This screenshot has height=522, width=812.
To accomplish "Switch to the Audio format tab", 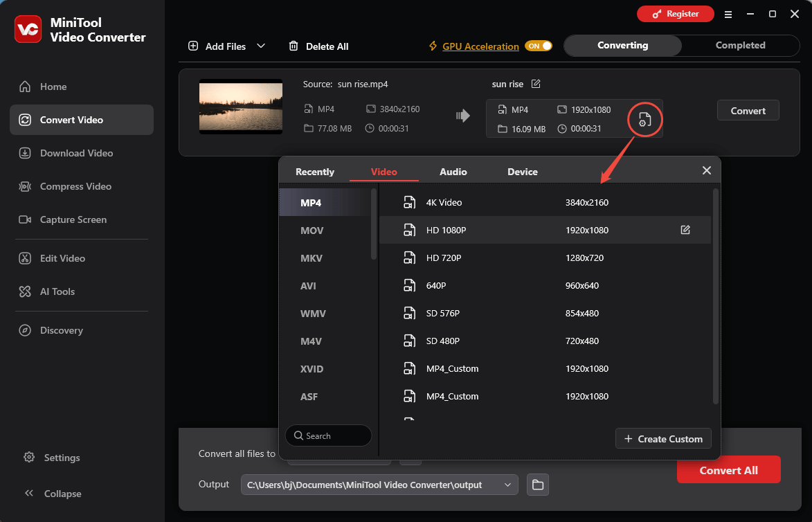I will click(453, 172).
